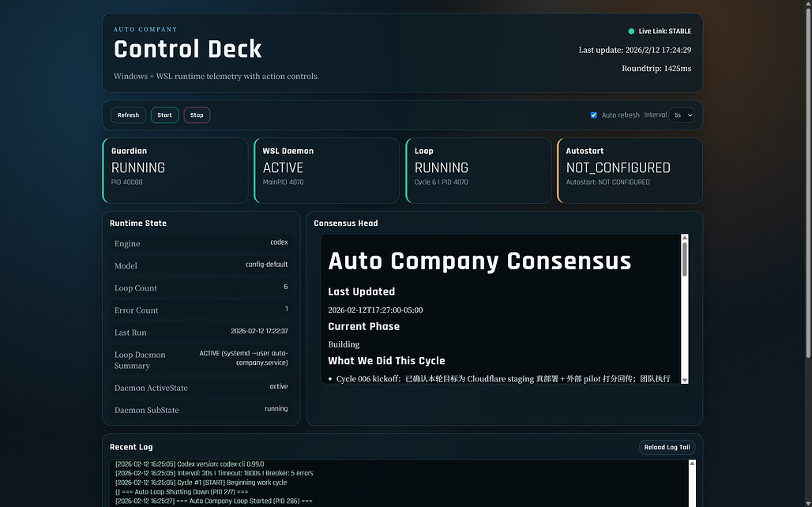
Task: Click the page vertical scrollbar thumb
Action: coord(808,182)
